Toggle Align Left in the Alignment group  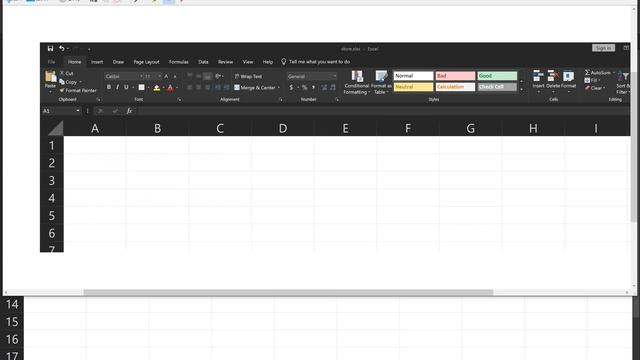(190, 87)
